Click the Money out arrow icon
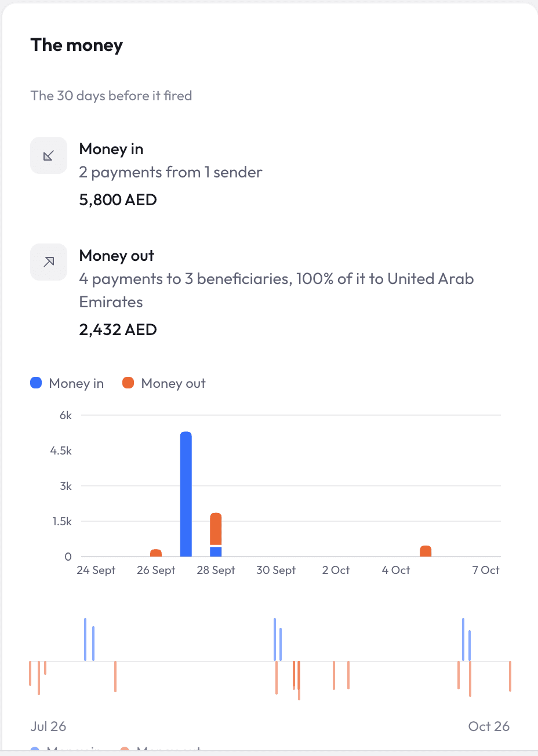This screenshot has height=756, width=538. pos(49,262)
